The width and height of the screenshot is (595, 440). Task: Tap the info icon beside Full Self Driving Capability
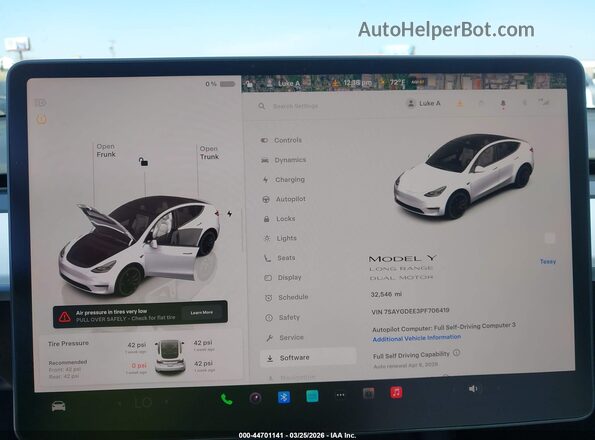tap(456, 352)
